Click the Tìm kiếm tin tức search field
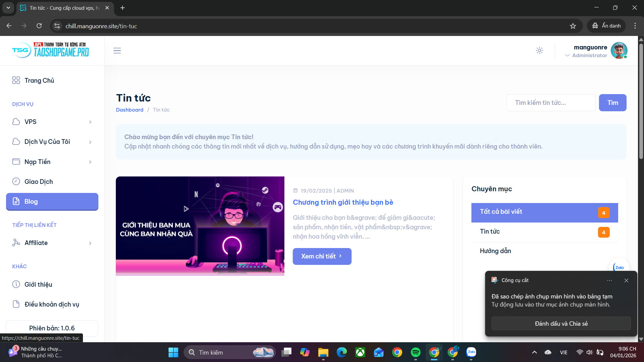 click(x=551, y=103)
